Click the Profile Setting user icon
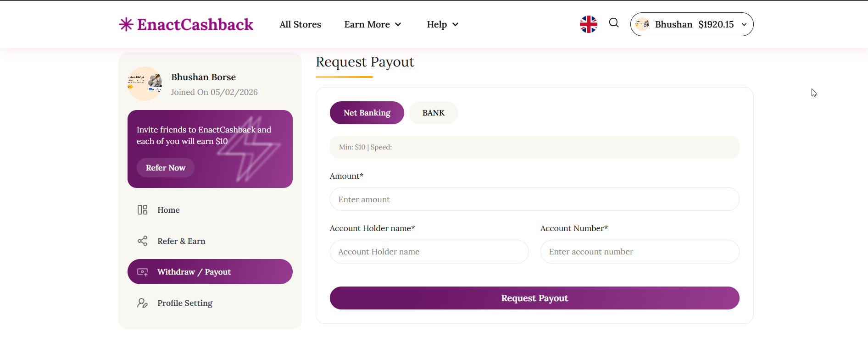The image size is (868, 342). 143,303
